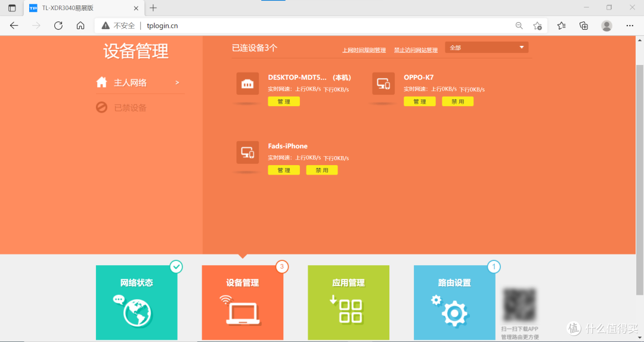644x342 pixels.
Task: Click the checkmark badge on 网络状态
Action: tap(176, 267)
